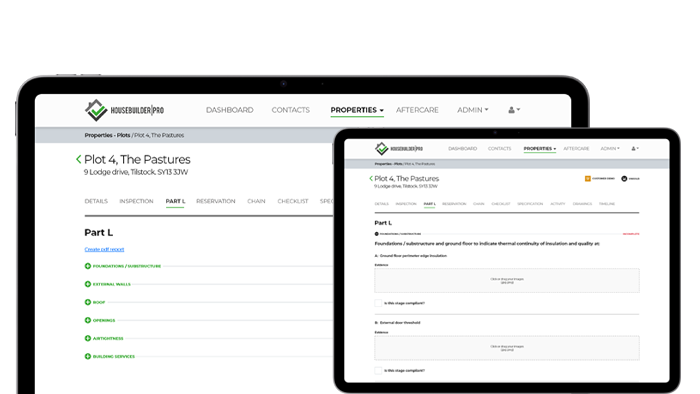The width and height of the screenshot is (700, 394).
Task: Go to Aftercare on tablet
Action: (576, 149)
